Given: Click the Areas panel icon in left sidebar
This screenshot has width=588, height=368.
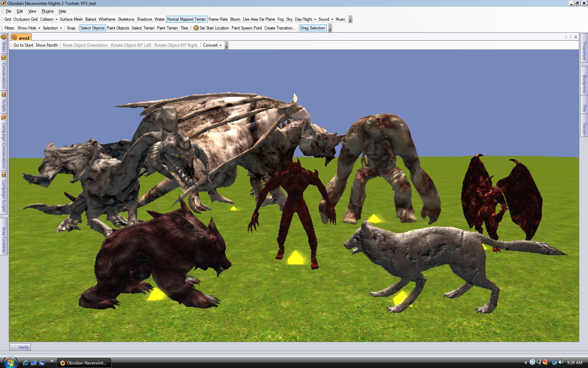Looking at the screenshot, I should [3, 38].
